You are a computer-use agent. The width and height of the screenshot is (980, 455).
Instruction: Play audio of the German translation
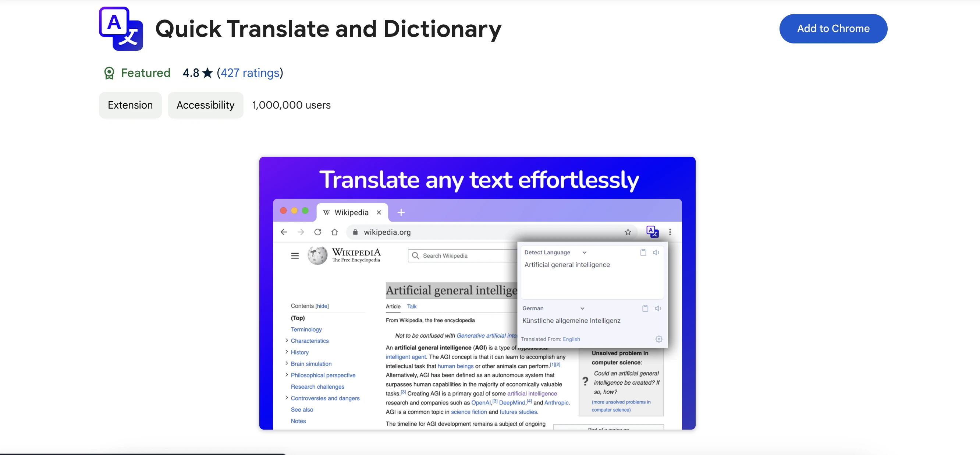pyautogui.click(x=658, y=308)
